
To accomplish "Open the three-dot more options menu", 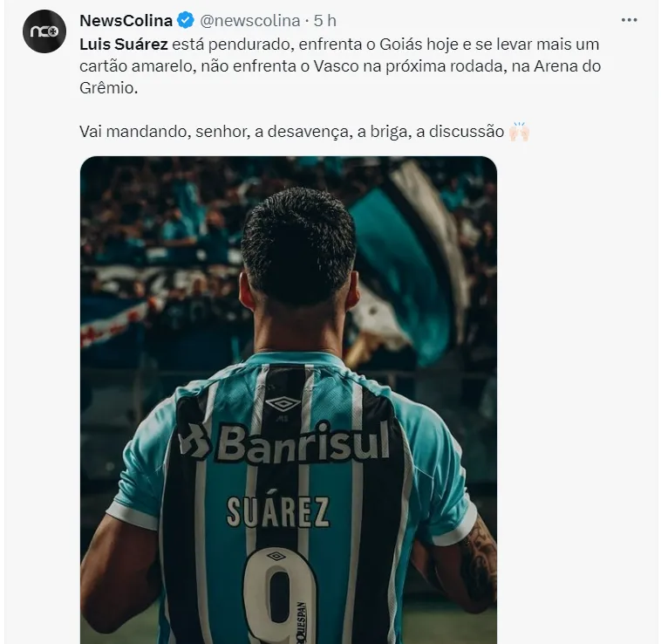I will coord(629,20).
